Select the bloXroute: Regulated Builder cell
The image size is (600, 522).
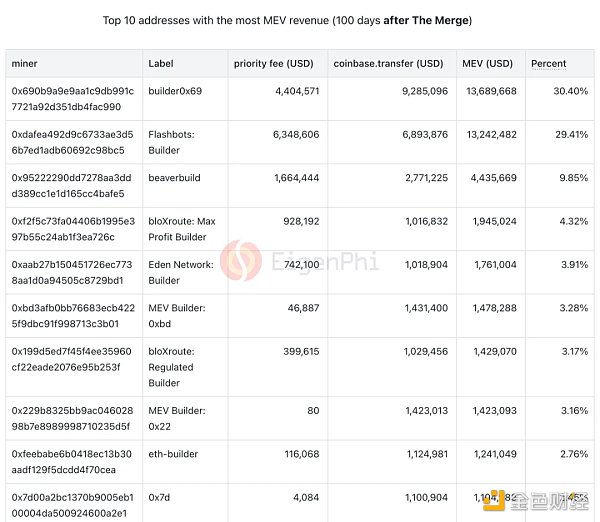coord(172,367)
